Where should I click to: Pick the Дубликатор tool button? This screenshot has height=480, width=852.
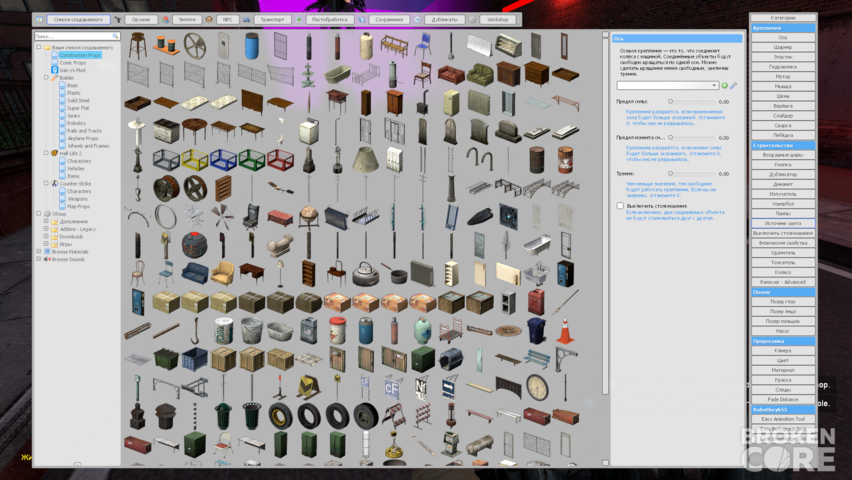783,174
